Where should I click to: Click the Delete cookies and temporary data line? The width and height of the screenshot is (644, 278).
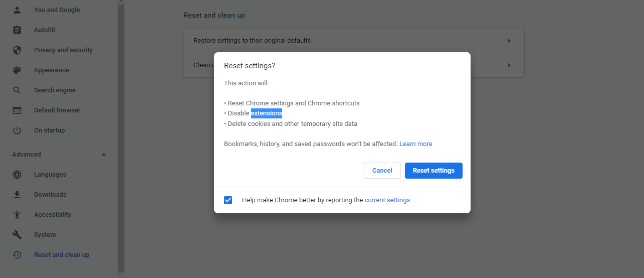(x=291, y=124)
